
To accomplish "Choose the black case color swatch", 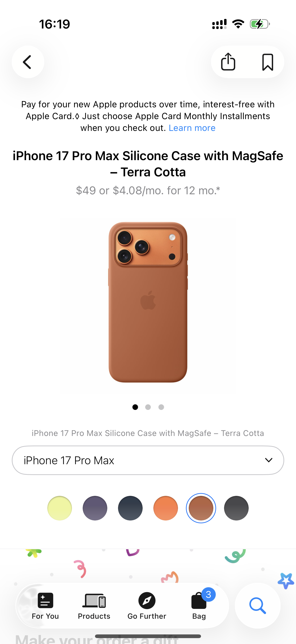I will (236, 508).
